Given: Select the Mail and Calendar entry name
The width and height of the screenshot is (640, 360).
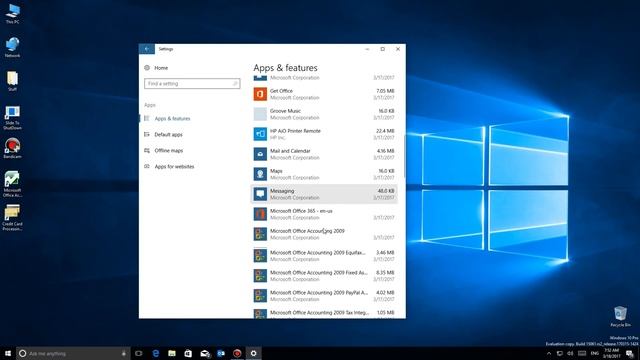Looking at the screenshot, I should click(x=290, y=151).
